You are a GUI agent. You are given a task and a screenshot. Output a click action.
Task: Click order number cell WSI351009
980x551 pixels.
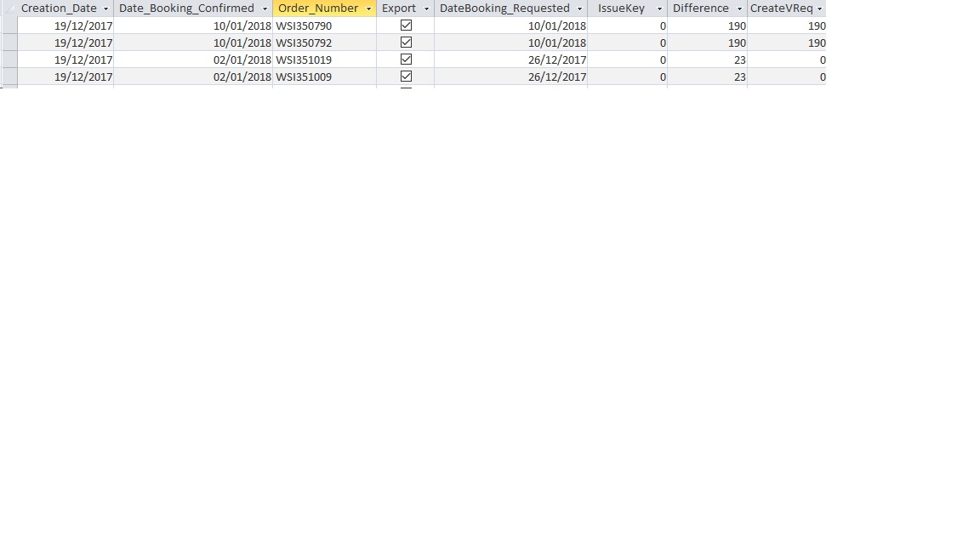coord(324,77)
